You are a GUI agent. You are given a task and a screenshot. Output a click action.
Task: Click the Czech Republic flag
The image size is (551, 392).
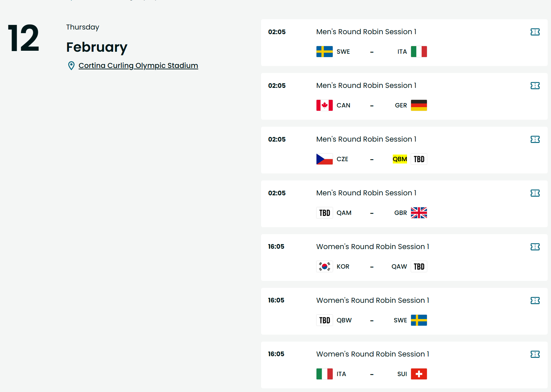324,159
